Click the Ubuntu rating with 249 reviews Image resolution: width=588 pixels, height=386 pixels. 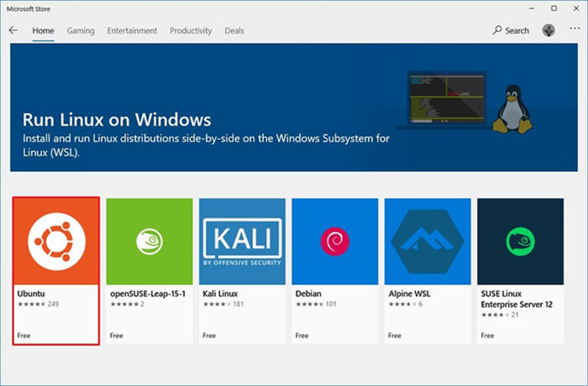[x=38, y=304]
